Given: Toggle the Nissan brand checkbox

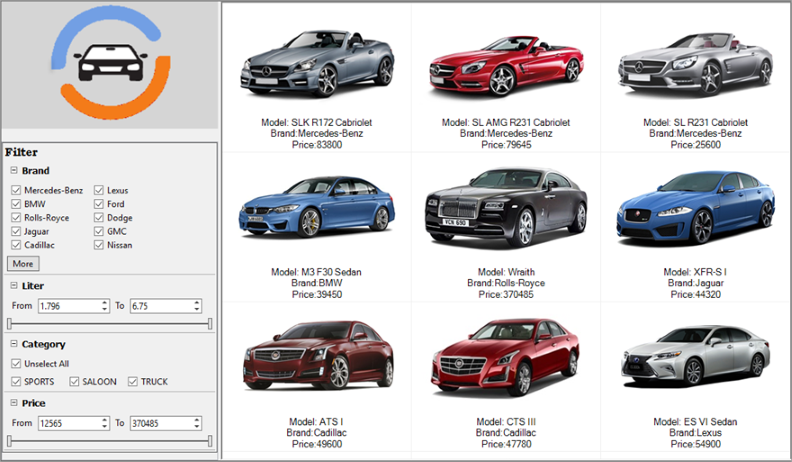Looking at the screenshot, I should click(99, 245).
